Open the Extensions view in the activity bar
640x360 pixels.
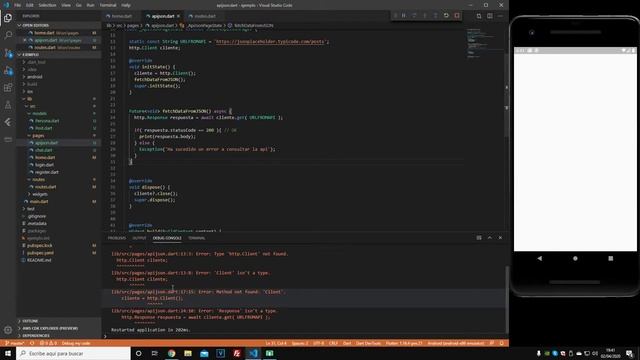pos(8,88)
